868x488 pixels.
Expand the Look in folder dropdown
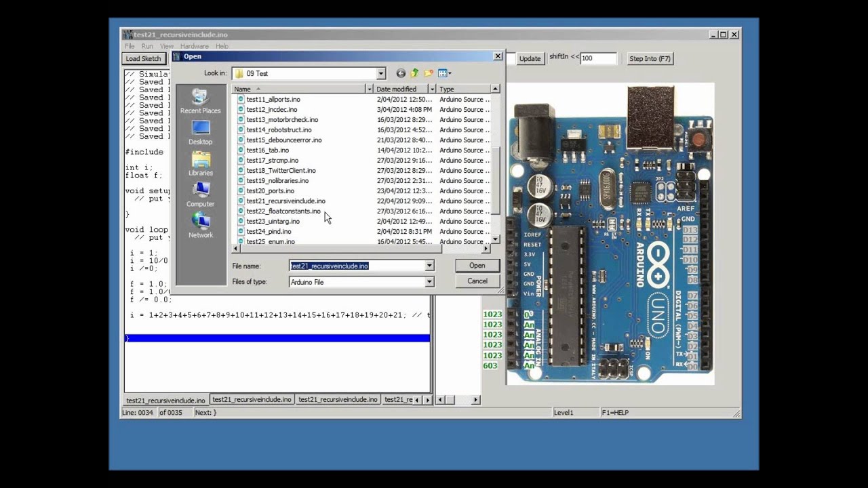[380, 73]
